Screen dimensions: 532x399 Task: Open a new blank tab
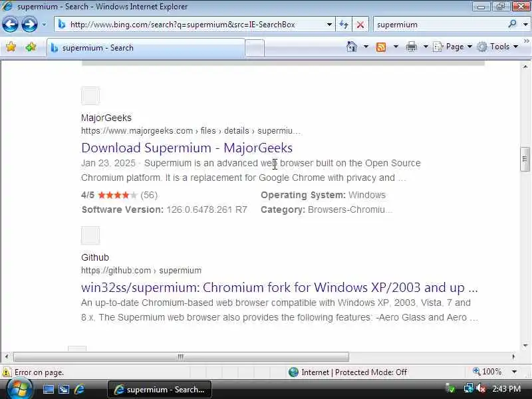[x=255, y=48]
